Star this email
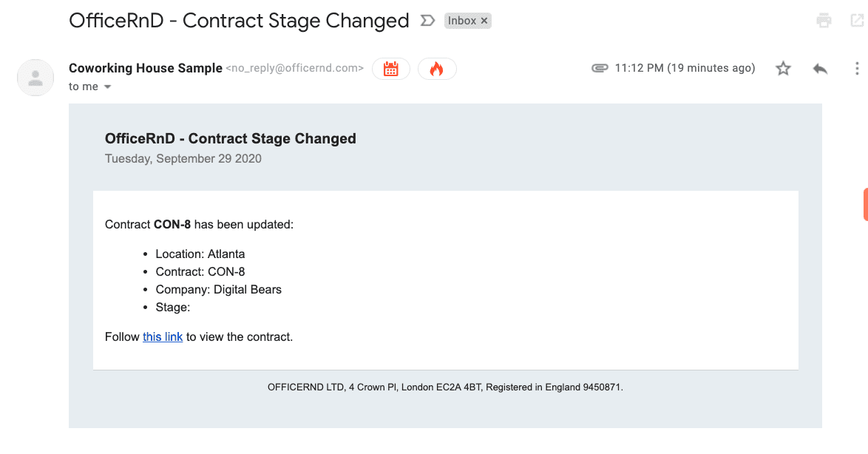This screenshot has width=868, height=454. click(x=783, y=69)
